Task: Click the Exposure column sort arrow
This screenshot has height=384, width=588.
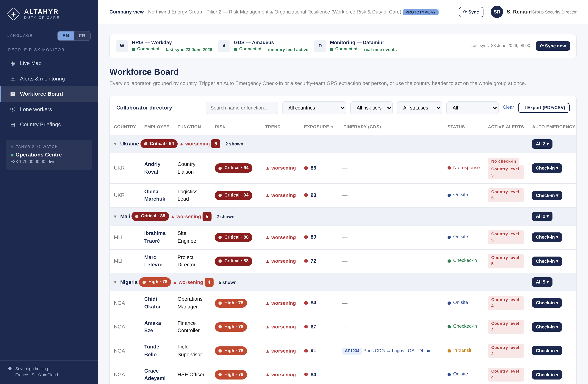Action: [332, 127]
